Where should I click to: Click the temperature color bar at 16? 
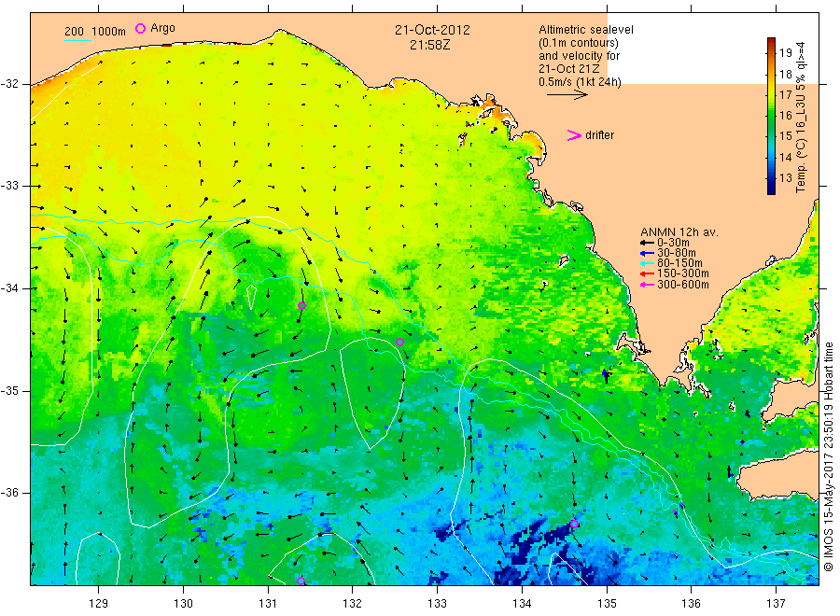click(x=772, y=115)
